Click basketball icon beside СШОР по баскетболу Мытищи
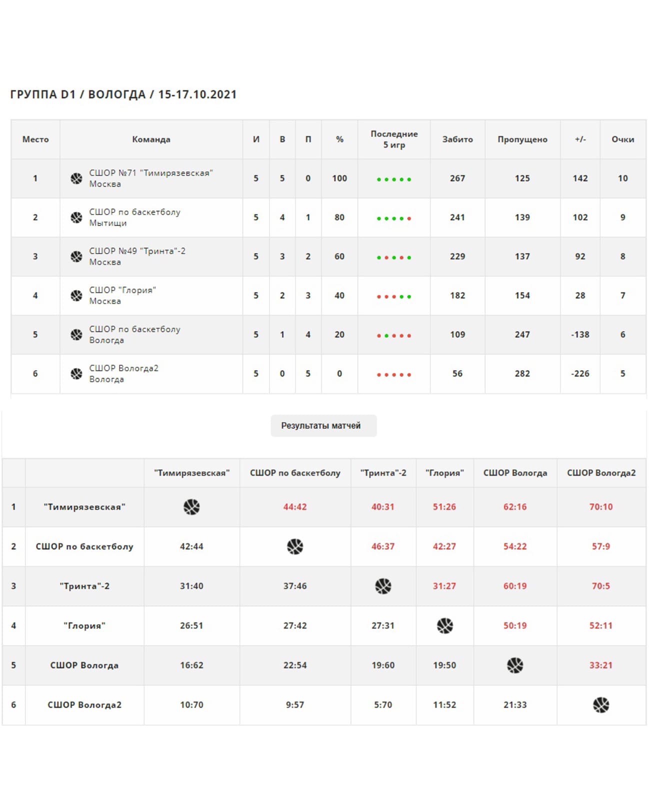Viewport: 649px width, 812px height. [76, 217]
